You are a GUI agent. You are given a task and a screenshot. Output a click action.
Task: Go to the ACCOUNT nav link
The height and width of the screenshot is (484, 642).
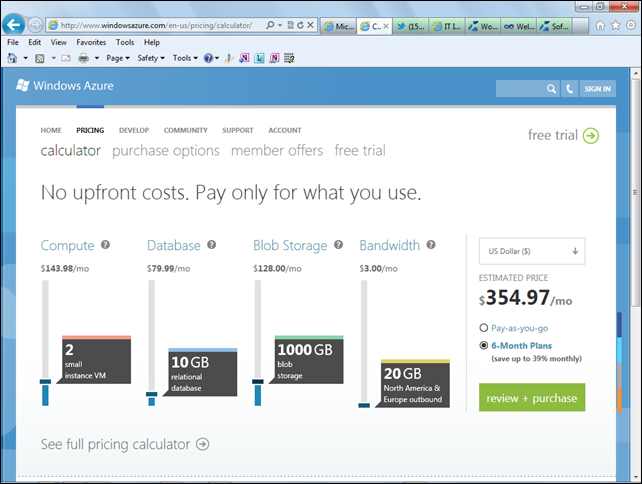285,130
